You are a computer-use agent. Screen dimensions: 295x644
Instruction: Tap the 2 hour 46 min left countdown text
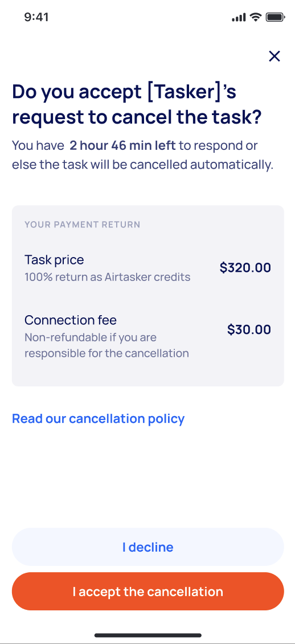click(122, 145)
